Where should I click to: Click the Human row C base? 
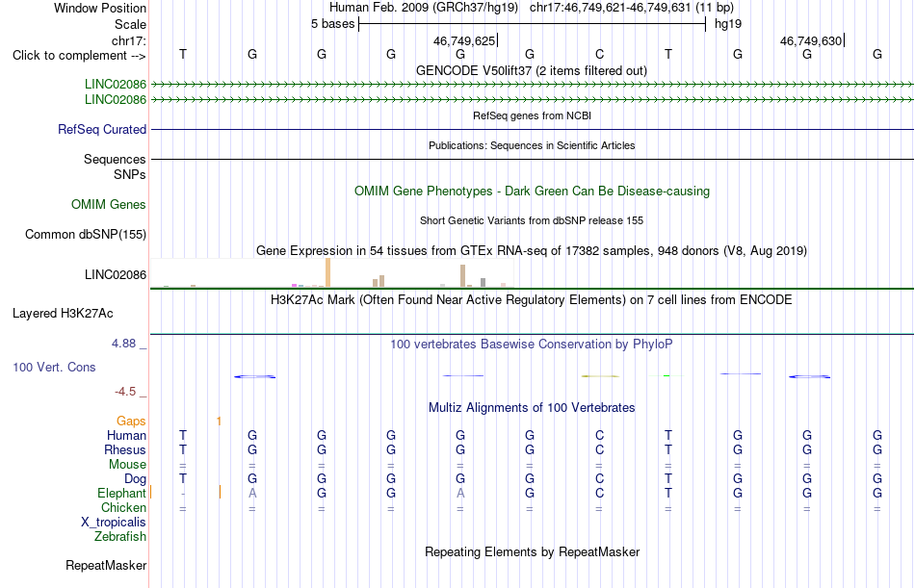(599, 436)
